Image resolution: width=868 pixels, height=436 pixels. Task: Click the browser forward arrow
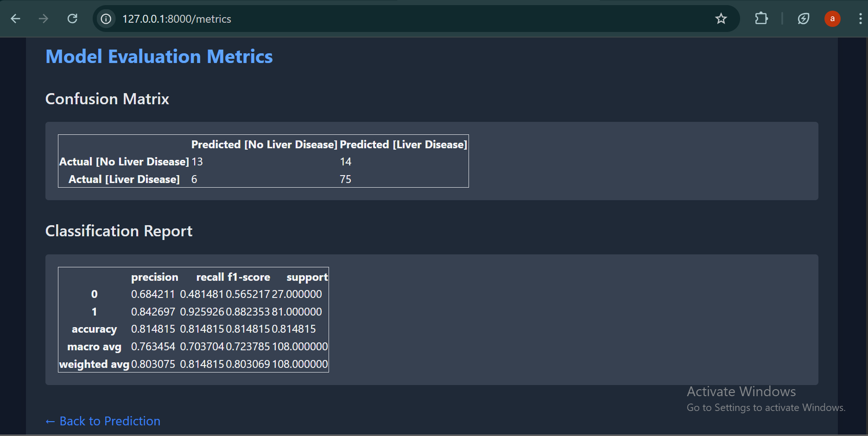[43, 19]
